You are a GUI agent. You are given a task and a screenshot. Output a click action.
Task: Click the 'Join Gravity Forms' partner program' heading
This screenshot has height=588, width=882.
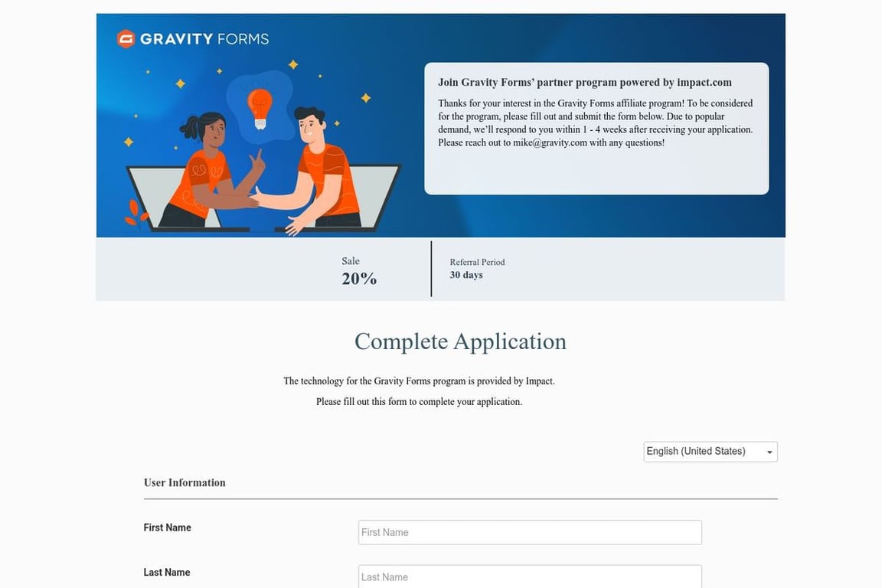[585, 82]
